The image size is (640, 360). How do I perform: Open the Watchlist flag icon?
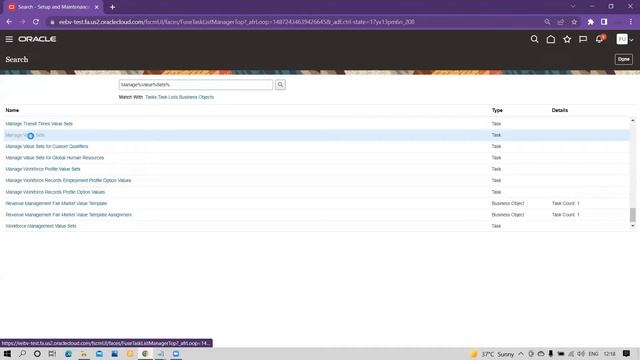[583, 39]
